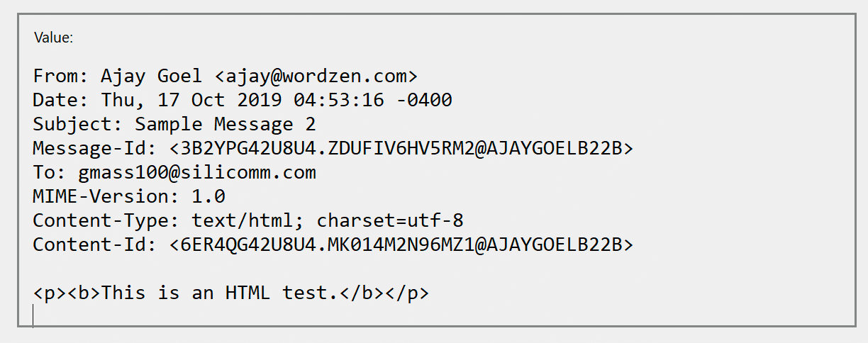Viewport: 868px width, 343px height.
Task: Click on the name Ajay Goel
Action: 151,76
